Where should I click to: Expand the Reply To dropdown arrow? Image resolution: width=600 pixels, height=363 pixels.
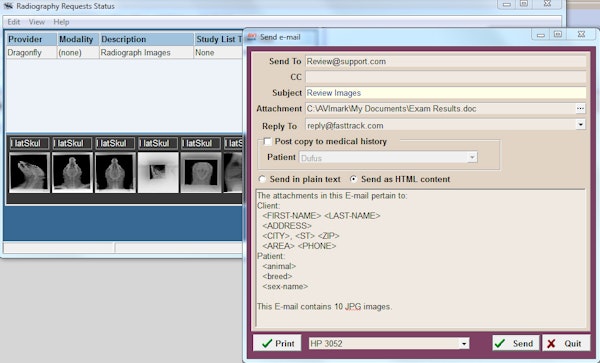coord(580,125)
